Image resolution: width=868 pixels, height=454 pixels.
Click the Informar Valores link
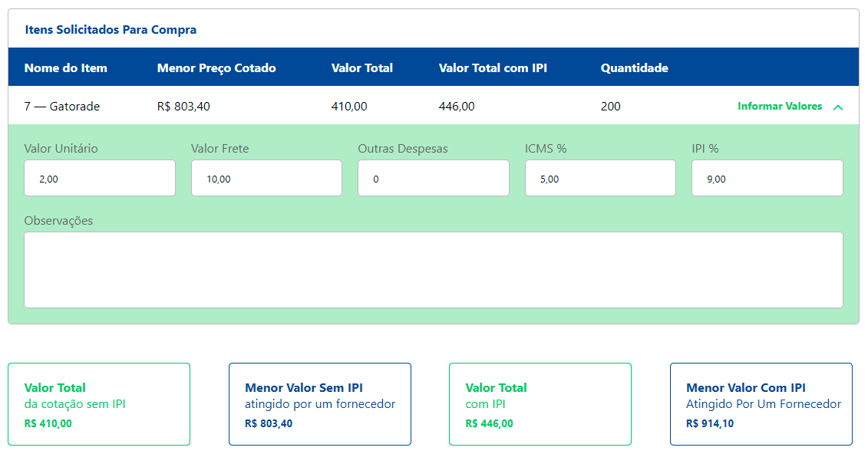click(780, 106)
